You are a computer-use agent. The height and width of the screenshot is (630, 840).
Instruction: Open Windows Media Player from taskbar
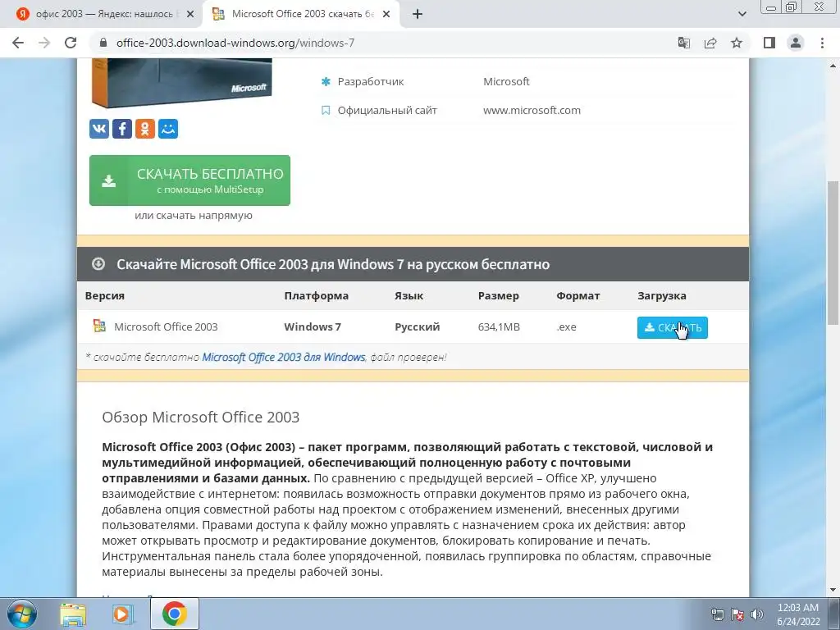[123, 614]
